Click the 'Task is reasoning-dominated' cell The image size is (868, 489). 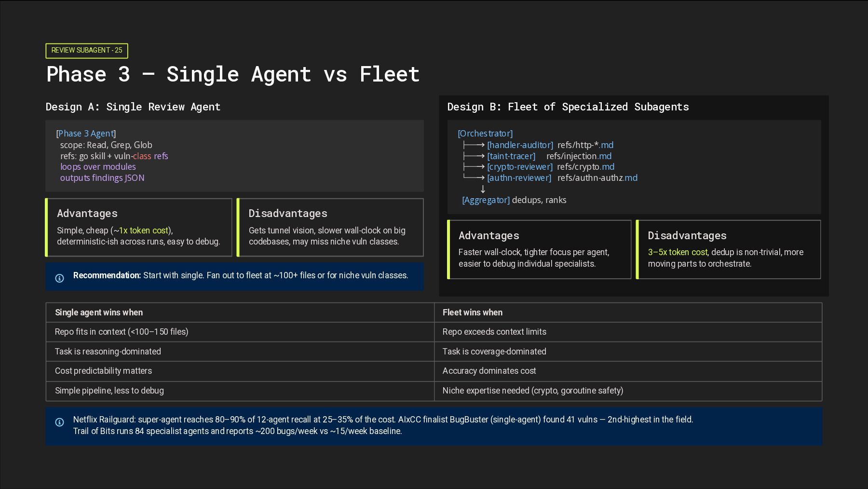pyautogui.click(x=240, y=352)
